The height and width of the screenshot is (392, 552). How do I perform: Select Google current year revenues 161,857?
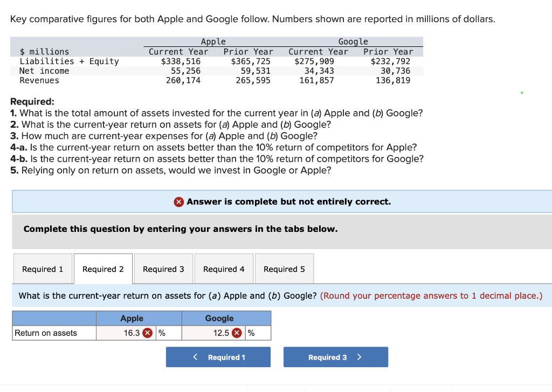coord(317,80)
